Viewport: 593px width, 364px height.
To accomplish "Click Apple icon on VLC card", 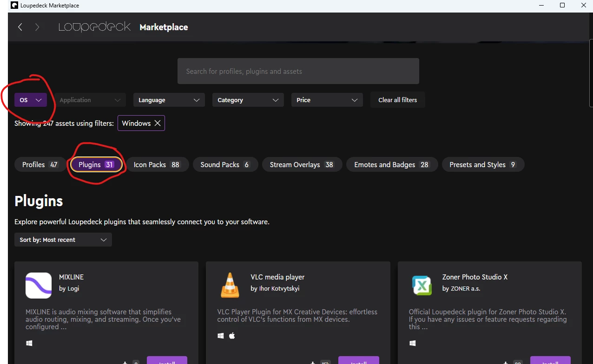I will (x=232, y=335).
